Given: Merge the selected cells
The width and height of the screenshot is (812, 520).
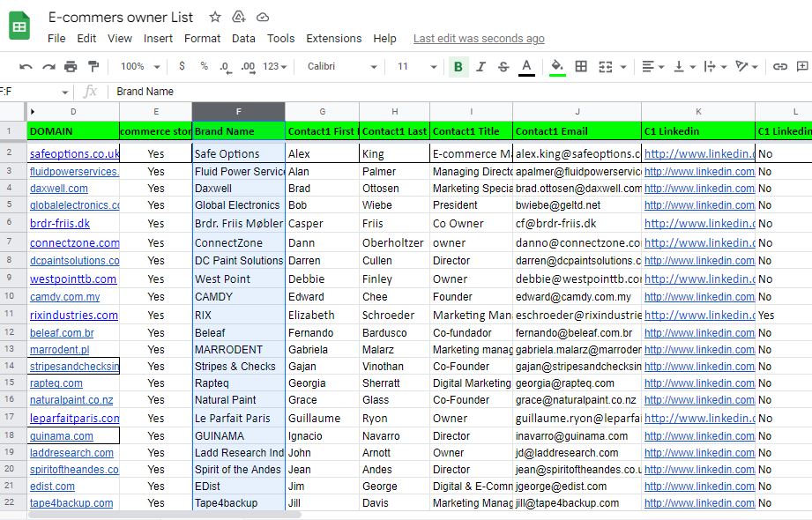Looking at the screenshot, I should click(x=606, y=66).
